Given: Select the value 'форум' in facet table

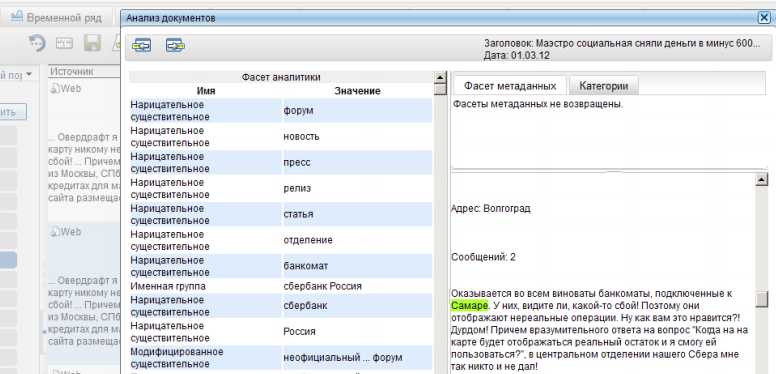Looking at the screenshot, I should 298,111.
